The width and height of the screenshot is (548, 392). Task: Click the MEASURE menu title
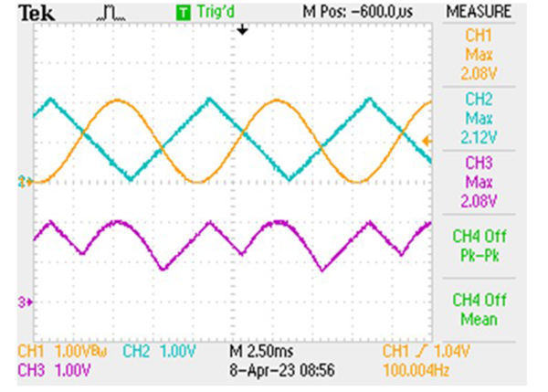click(479, 12)
